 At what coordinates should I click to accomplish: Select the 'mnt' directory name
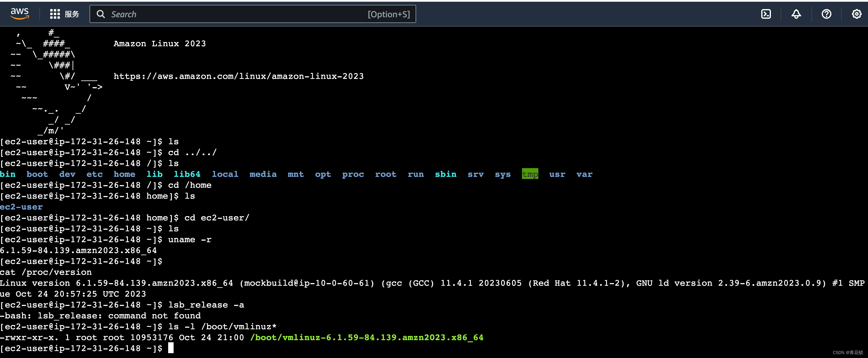click(296, 174)
